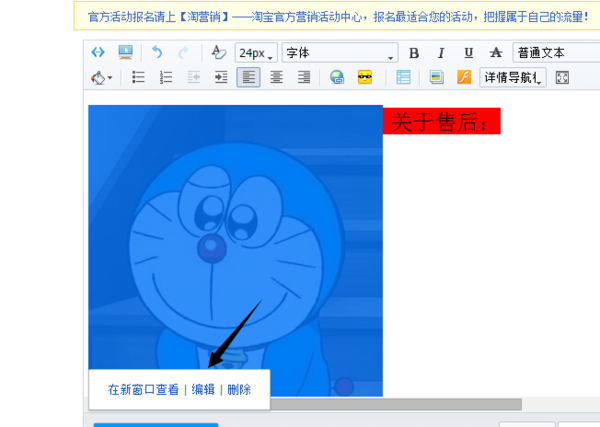Viewport: 600px width, 427px height.
Task: Select center text alignment
Action: coord(276,77)
